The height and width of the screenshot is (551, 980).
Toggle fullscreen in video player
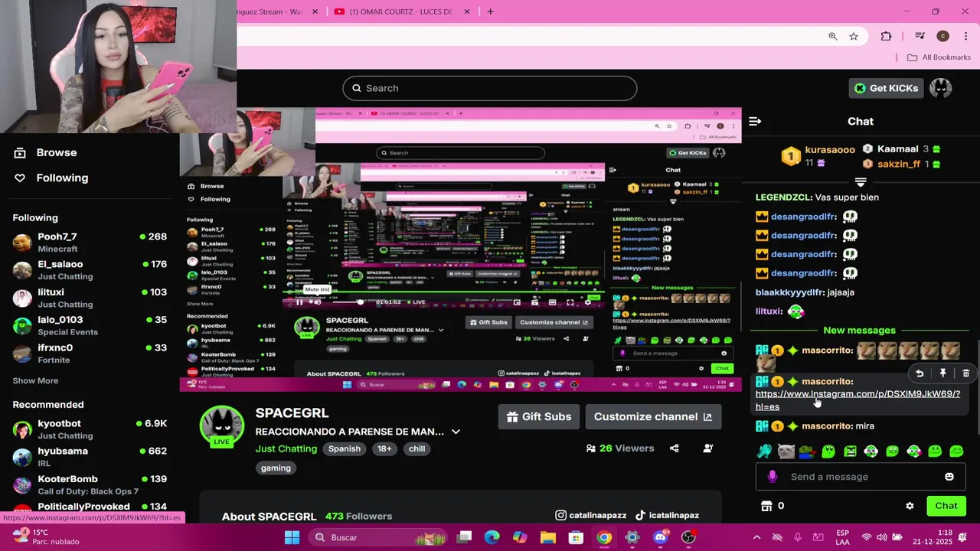(x=570, y=302)
